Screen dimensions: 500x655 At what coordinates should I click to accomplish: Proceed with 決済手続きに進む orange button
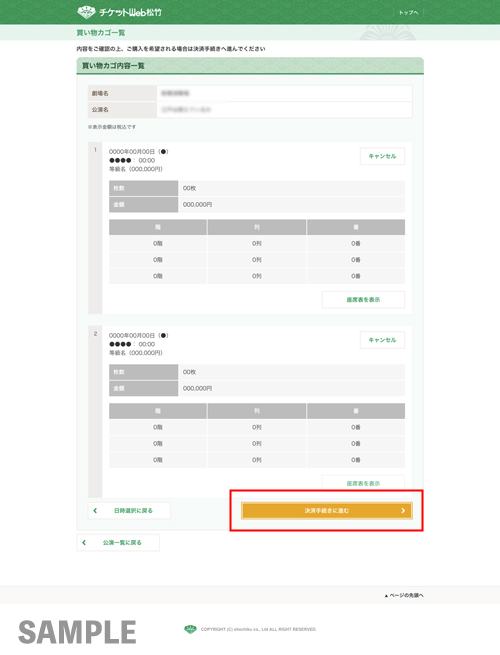point(327,510)
